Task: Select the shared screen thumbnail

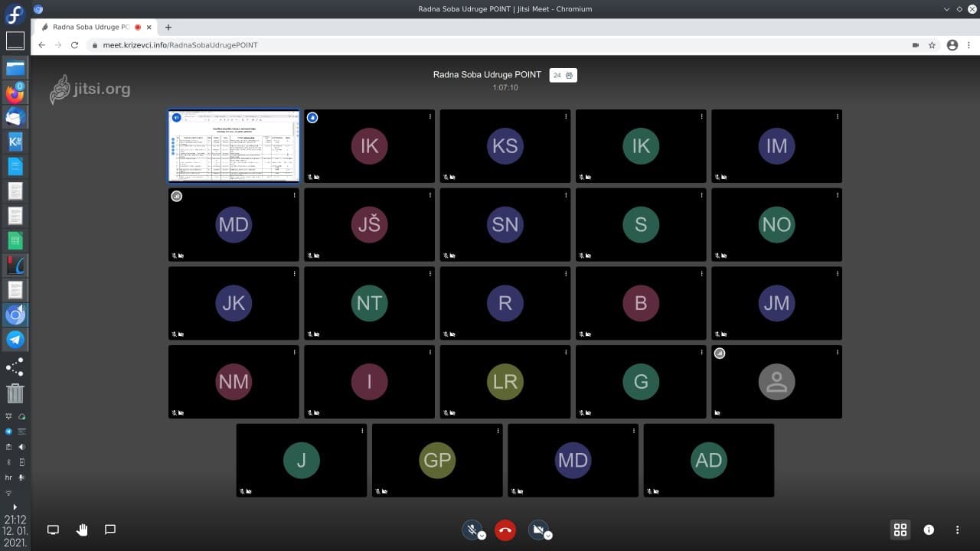Action: coord(234,146)
